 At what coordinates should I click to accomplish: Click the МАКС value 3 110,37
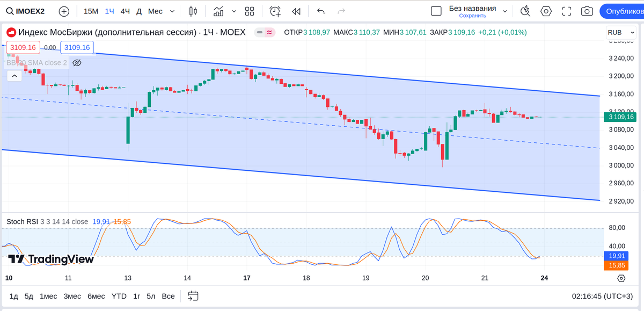pyautogui.click(x=368, y=32)
